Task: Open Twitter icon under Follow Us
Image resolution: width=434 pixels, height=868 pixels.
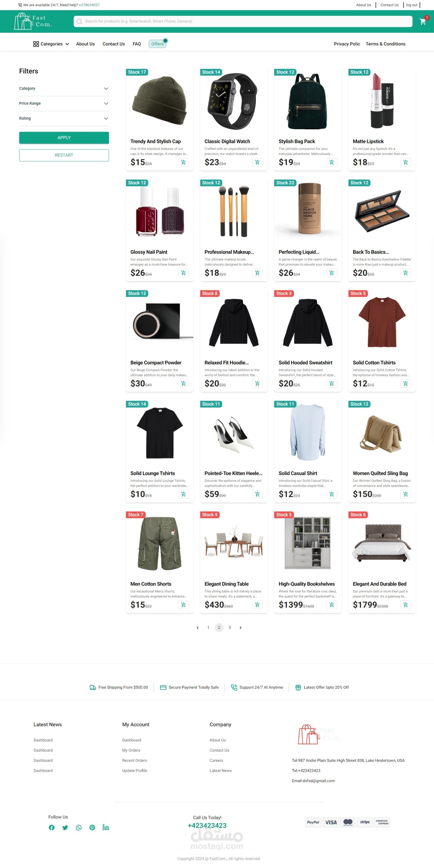Action: click(65, 828)
